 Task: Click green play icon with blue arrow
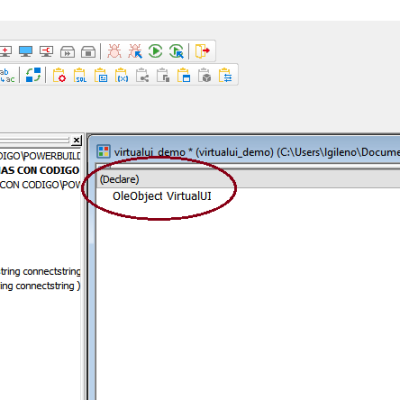click(176, 51)
